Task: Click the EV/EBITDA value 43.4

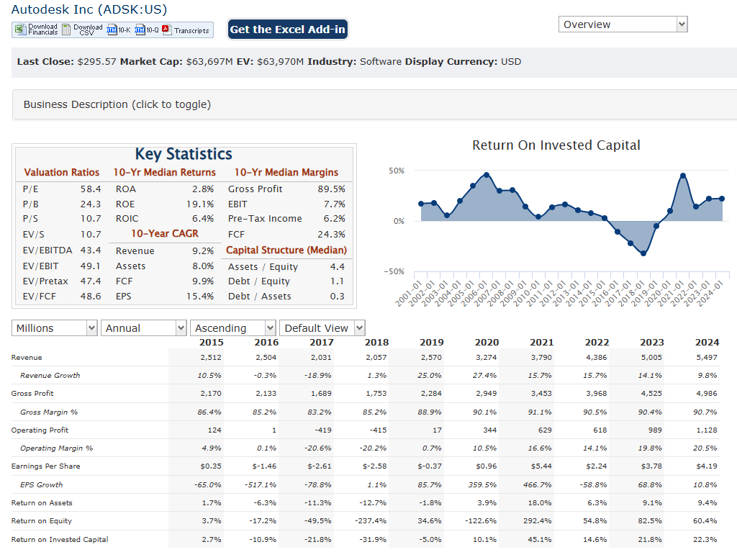Action: point(91,250)
